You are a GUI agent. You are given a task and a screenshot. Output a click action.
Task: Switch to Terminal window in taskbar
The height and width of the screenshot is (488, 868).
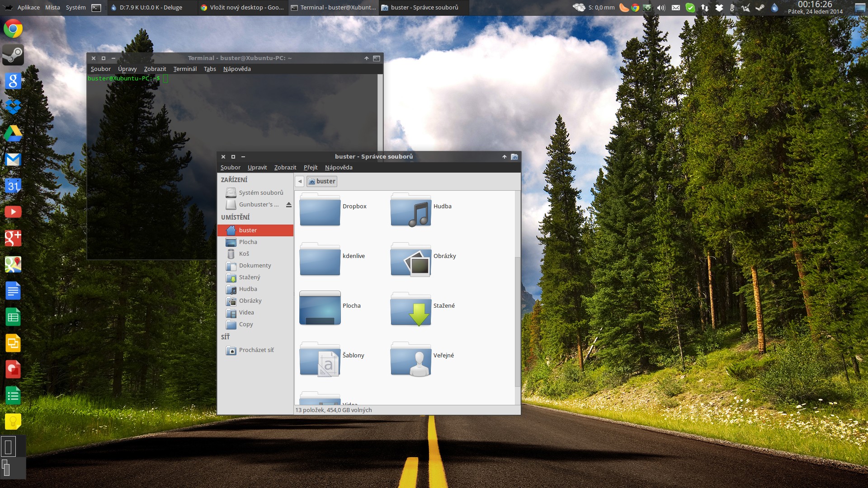pos(333,8)
